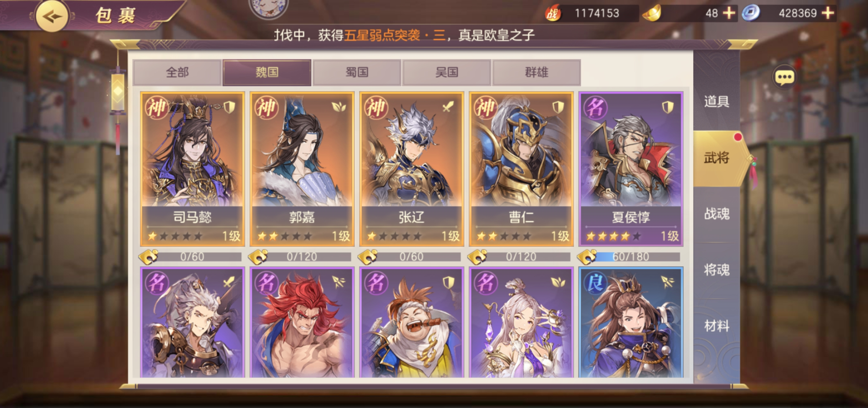Select the 张辽 hero card
The height and width of the screenshot is (408, 868).
point(412,169)
